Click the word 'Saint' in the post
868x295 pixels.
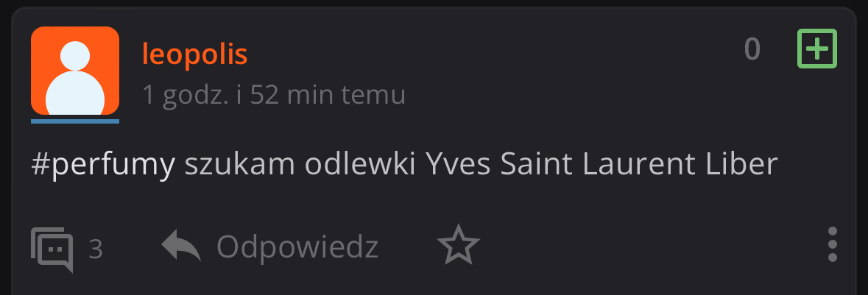coord(535,163)
